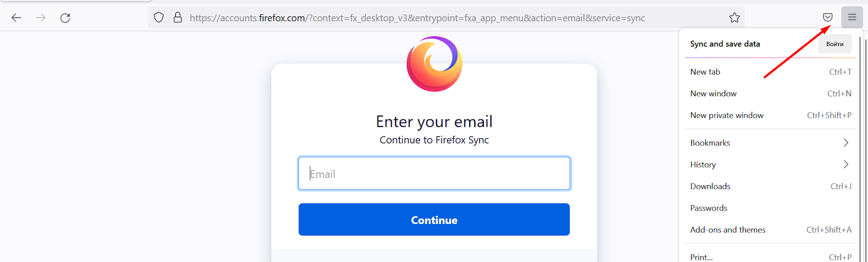Click the forward navigation arrow
Image resolution: width=868 pixels, height=262 pixels.
point(41,18)
